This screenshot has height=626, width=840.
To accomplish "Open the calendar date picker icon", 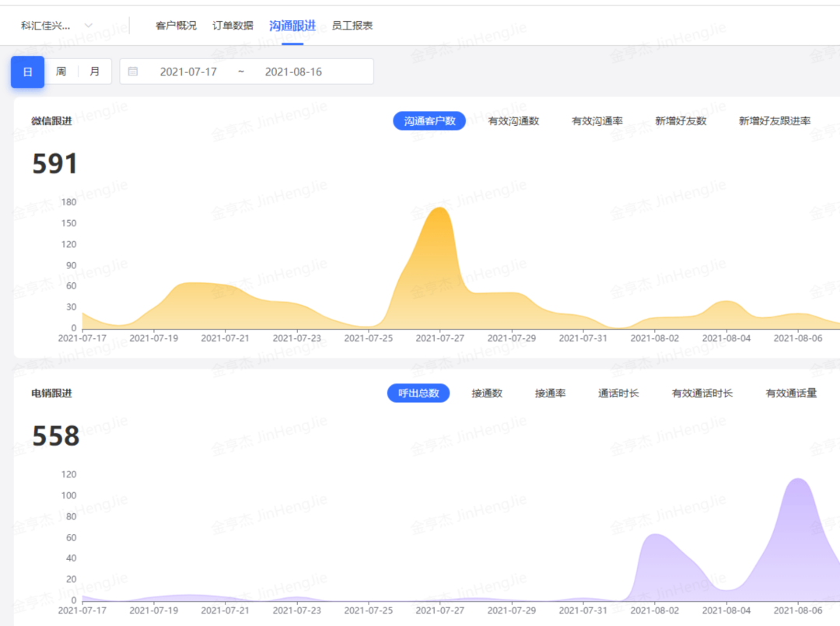I will point(132,71).
